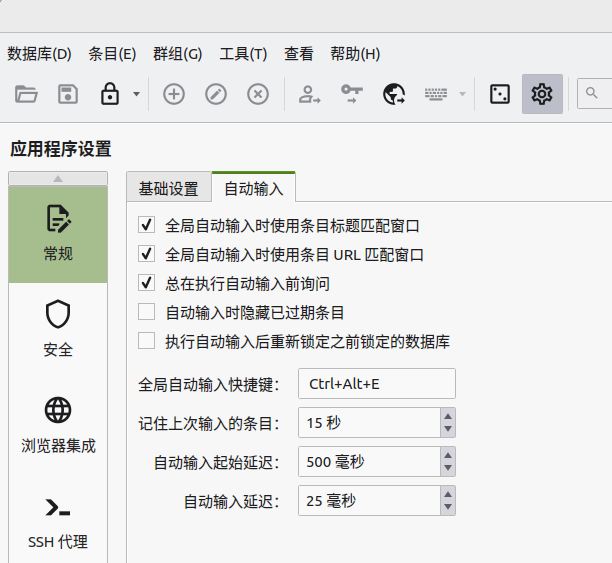612x563 pixels.
Task: Expand the Auto-Type keyboard dropdown arrow
Action: (463, 94)
